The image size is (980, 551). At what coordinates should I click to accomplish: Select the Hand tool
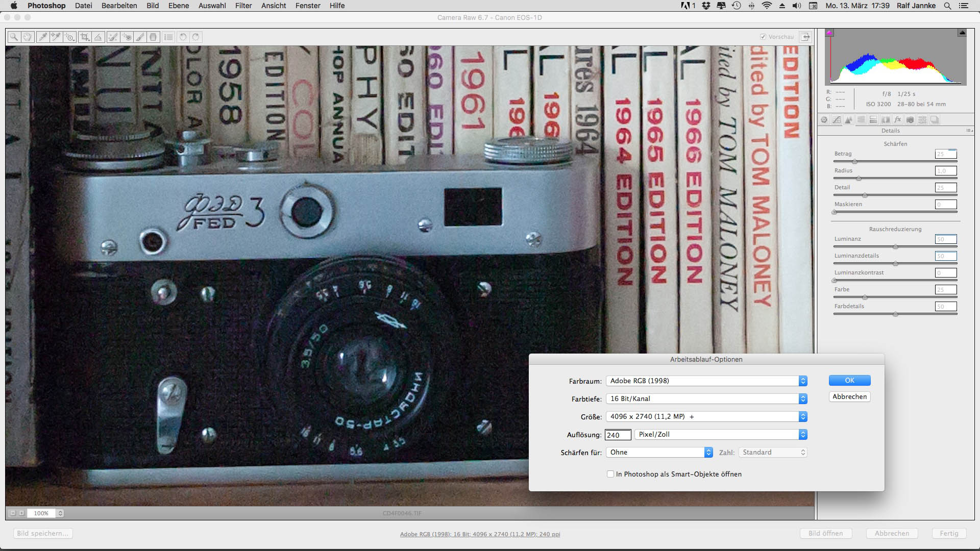(x=28, y=37)
